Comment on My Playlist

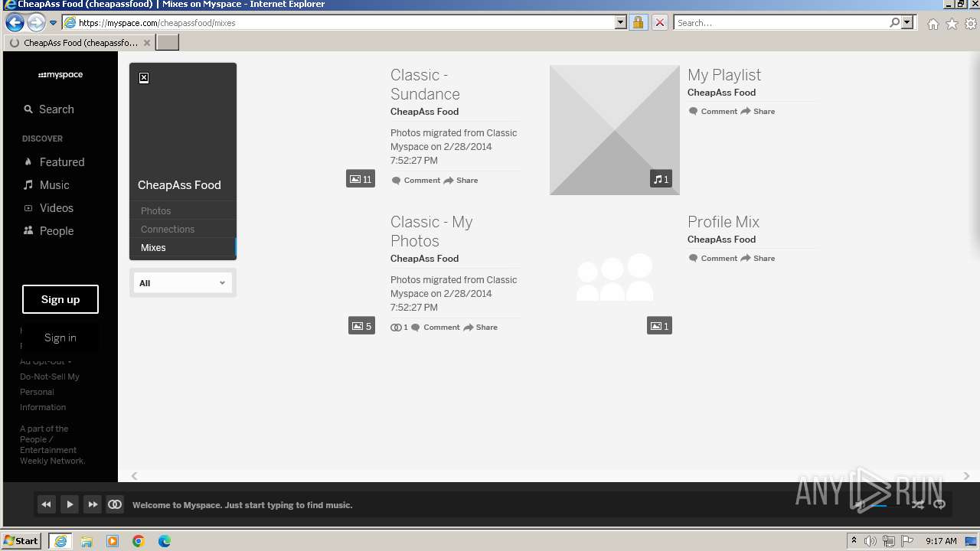pos(713,112)
